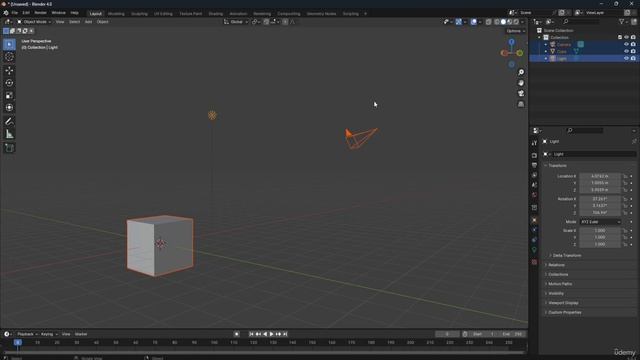Viewport: 640px width, 360px height.
Task: Play the animation forward
Action: coord(272,334)
